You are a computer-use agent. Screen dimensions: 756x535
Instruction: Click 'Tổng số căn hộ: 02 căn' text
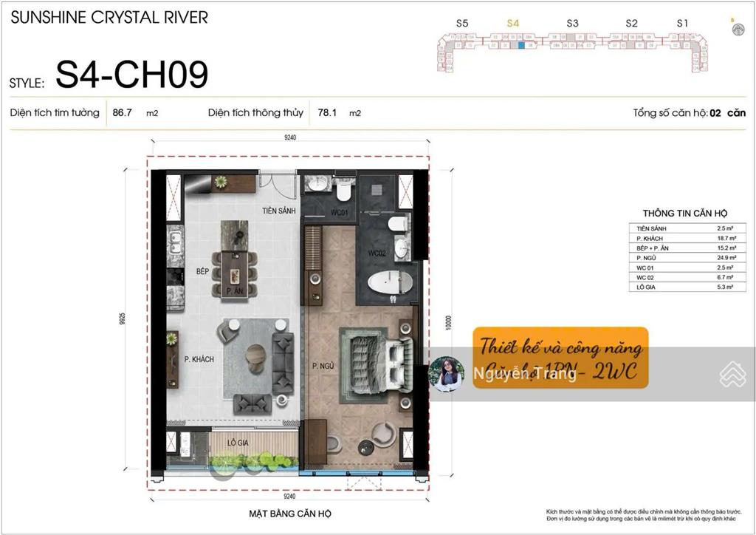click(690, 113)
